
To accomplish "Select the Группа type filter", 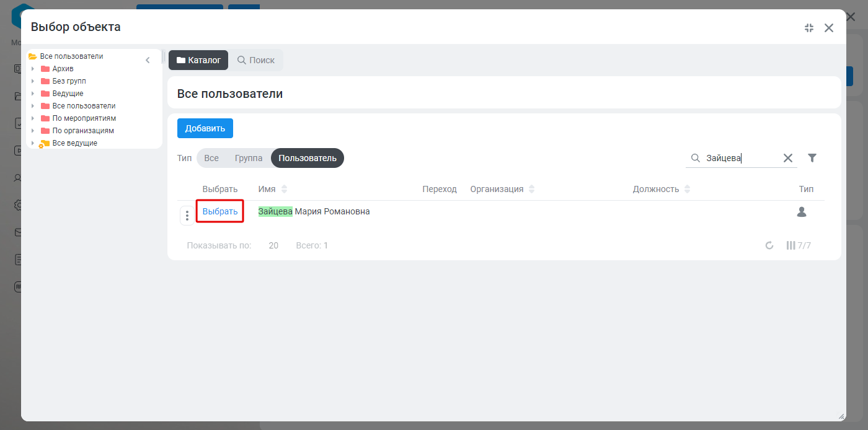I will (x=248, y=158).
